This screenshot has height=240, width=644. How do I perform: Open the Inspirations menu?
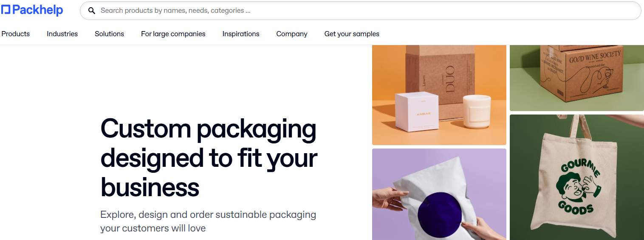(x=241, y=34)
